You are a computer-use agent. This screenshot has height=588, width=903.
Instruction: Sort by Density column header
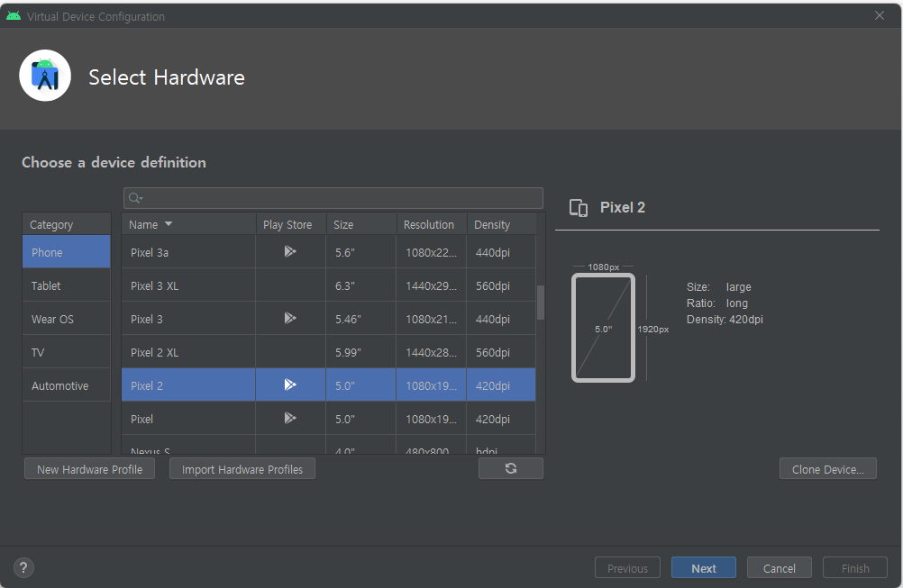pyautogui.click(x=501, y=224)
